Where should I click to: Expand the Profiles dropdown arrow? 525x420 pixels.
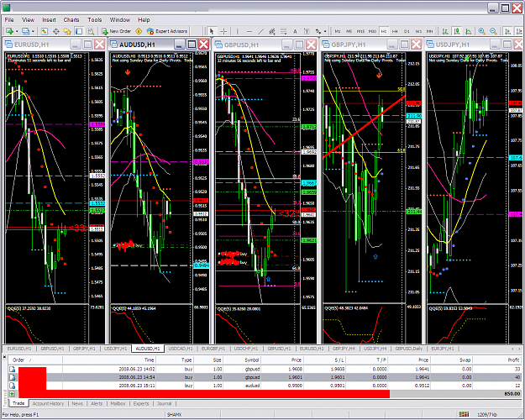33,31
